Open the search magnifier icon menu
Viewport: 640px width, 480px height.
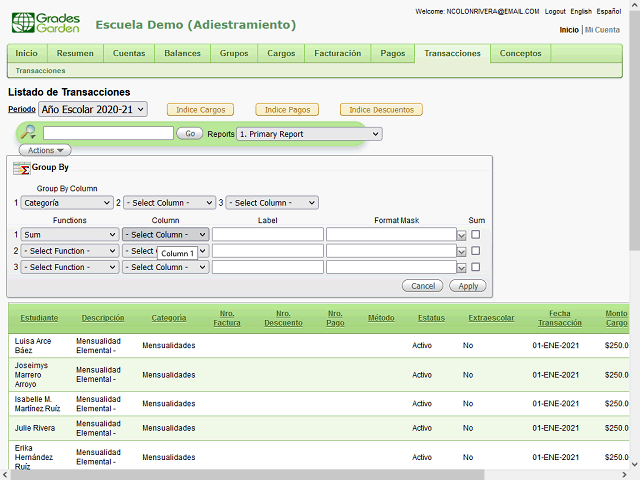click(29, 132)
